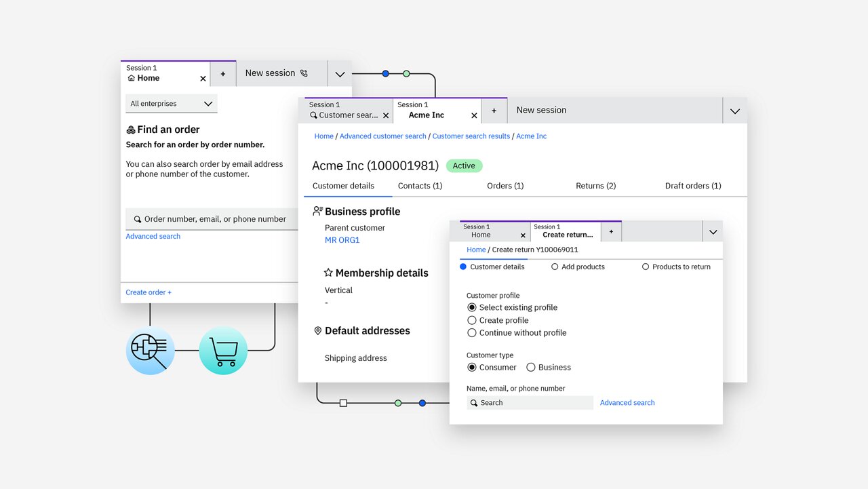Click the Create order + link

tap(149, 292)
